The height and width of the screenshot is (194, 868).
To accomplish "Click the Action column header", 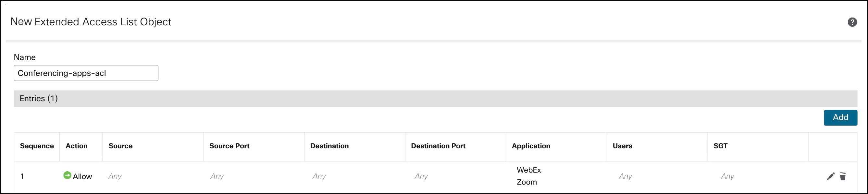I will click(77, 146).
